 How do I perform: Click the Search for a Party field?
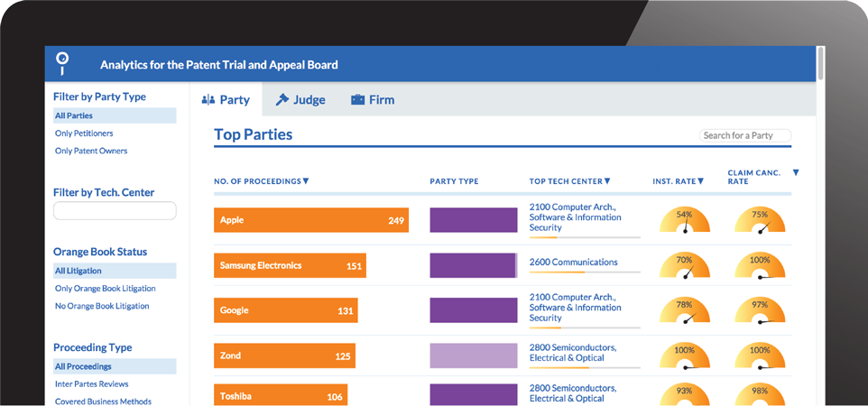click(744, 135)
